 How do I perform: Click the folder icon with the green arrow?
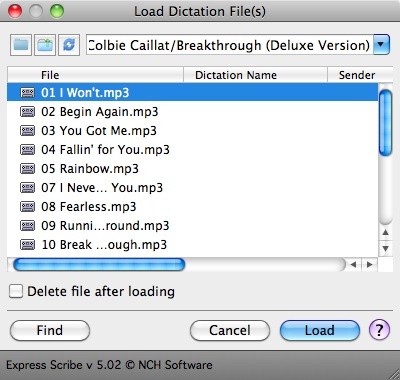pos(45,45)
